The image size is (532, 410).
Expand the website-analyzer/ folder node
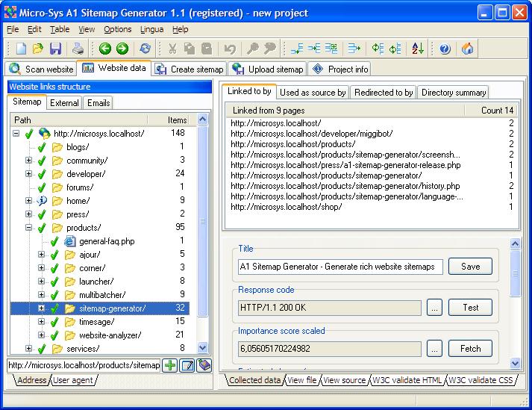pos(41,335)
